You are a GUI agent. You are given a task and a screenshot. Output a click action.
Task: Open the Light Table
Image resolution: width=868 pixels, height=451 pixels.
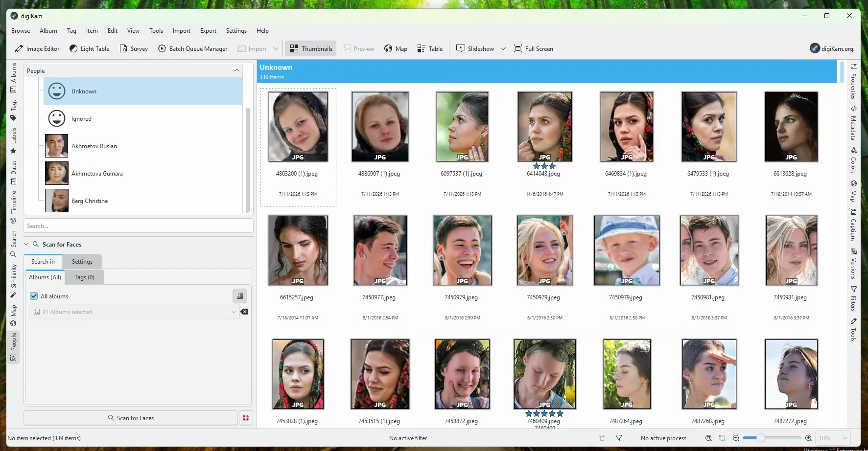click(x=89, y=48)
